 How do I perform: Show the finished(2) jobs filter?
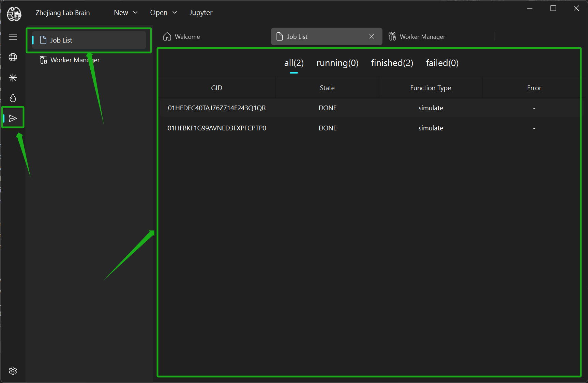(x=392, y=63)
